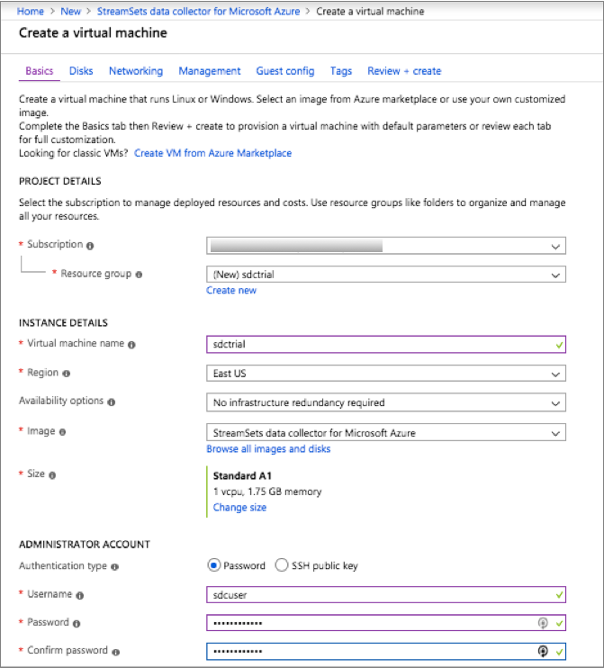Expand the Region dropdown showing East US
The image size is (604, 668).
[x=386, y=374]
